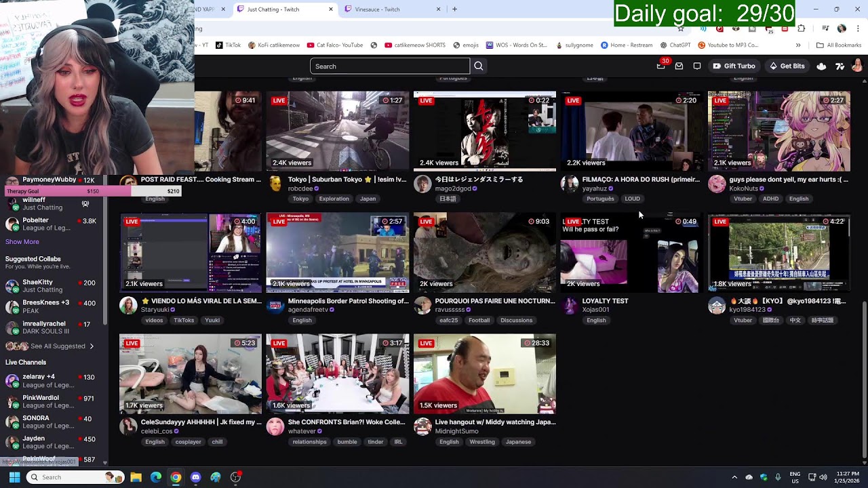868x488 pixels.
Task: Click the 7TV extension icon
Action: click(840, 66)
